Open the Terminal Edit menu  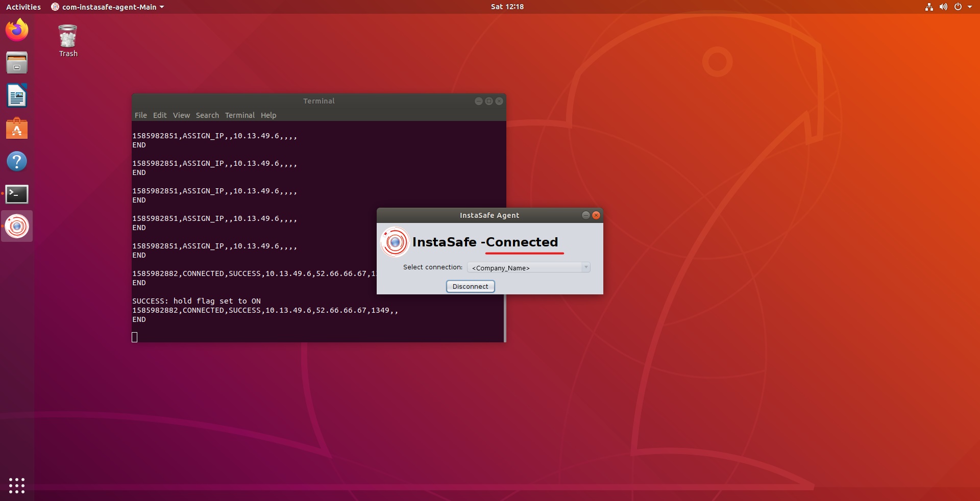click(160, 115)
